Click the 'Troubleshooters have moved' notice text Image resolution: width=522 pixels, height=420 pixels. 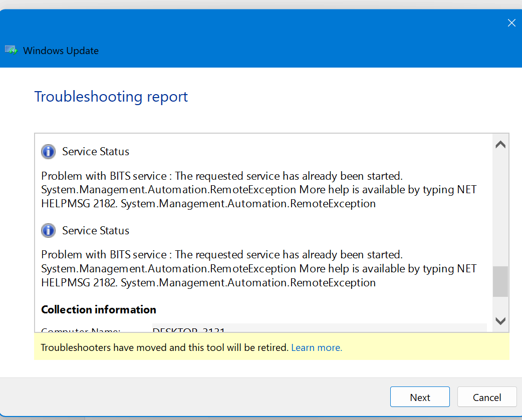pyautogui.click(x=164, y=347)
